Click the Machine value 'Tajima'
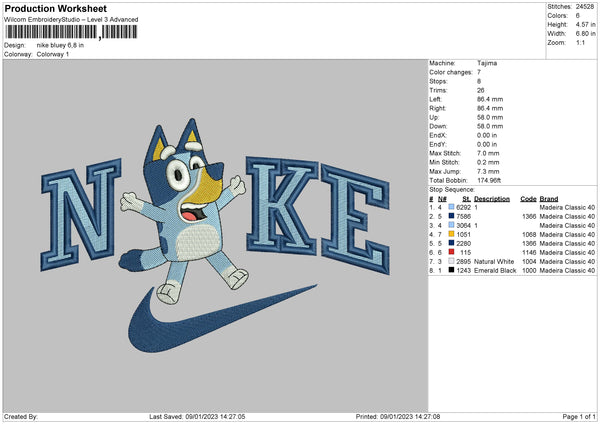The image size is (600, 424). point(487,63)
